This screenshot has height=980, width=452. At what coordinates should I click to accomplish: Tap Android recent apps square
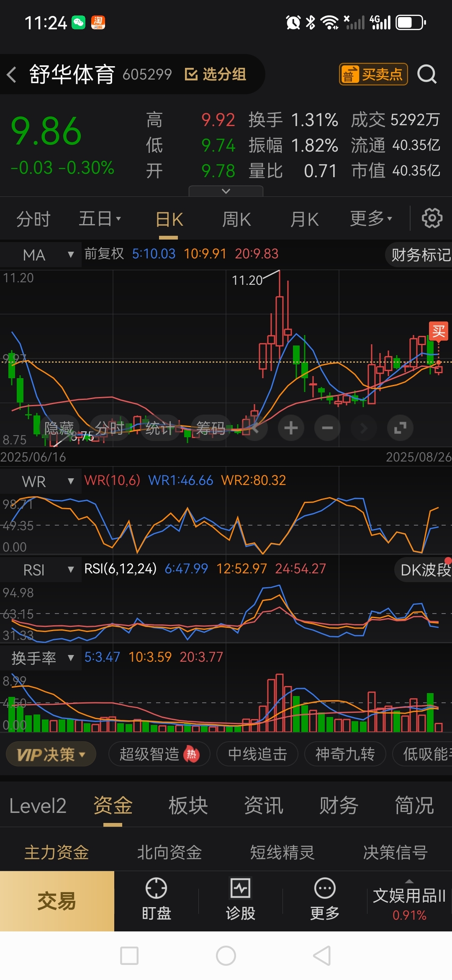pos(129,956)
